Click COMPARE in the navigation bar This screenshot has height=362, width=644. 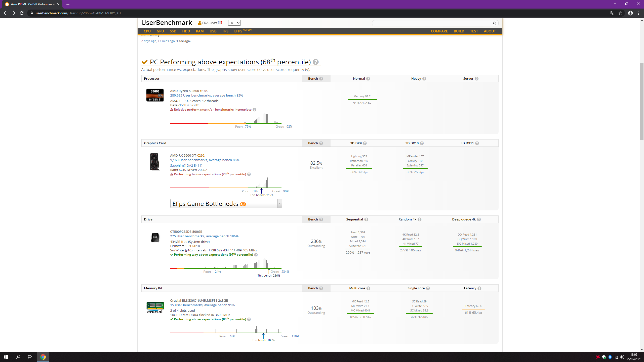tap(439, 31)
